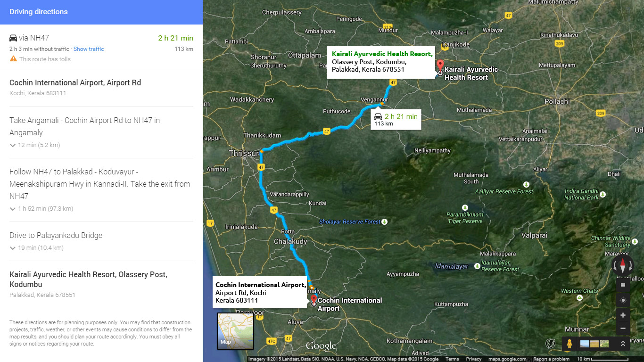Image resolution: width=644 pixels, height=362 pixels.
Task: Open the green landscape photo thumbnail
Action: (604, 344)
